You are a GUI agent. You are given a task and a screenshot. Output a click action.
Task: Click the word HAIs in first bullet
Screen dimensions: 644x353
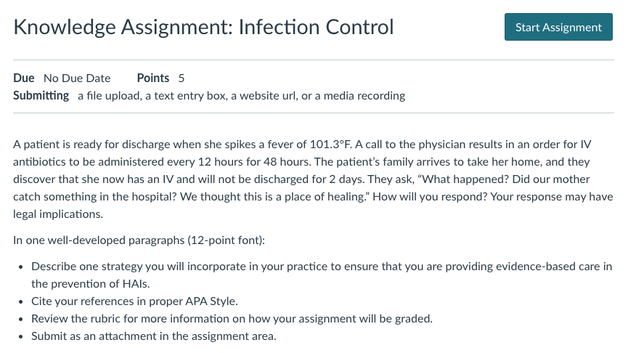[136, 284]
